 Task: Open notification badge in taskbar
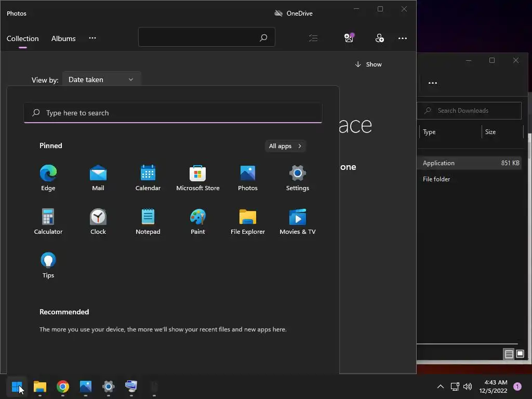click(517, 386)
